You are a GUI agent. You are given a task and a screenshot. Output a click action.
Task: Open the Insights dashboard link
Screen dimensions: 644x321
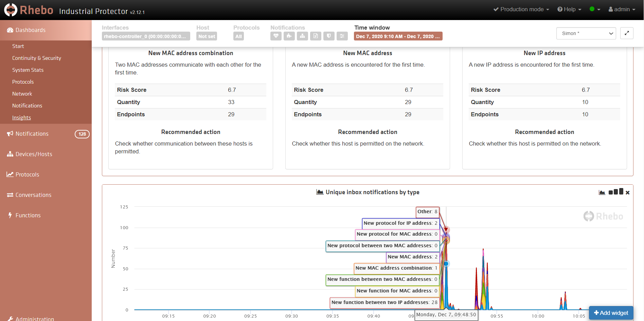pos(21,118)
